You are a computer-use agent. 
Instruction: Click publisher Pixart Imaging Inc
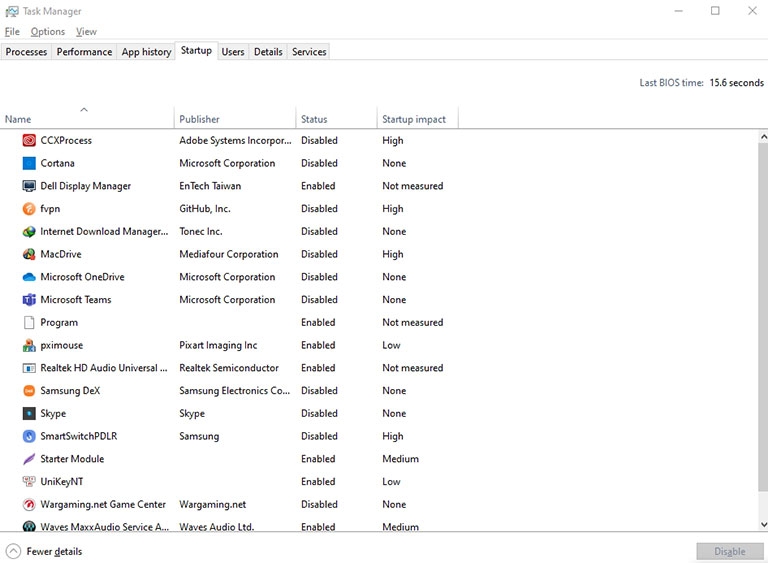point(218,345)
